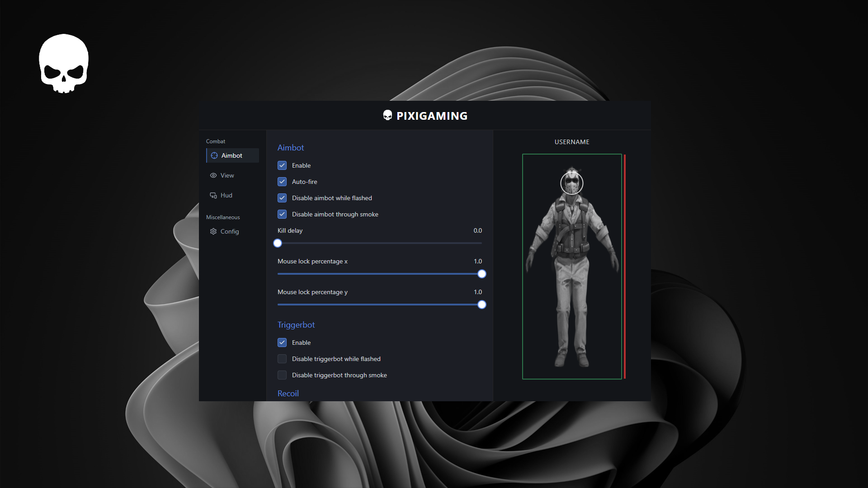The width and height of the screenshot is (868, 488).
Task: Click the Kill delay value 0.0
Action: click(x=478, y=230)
